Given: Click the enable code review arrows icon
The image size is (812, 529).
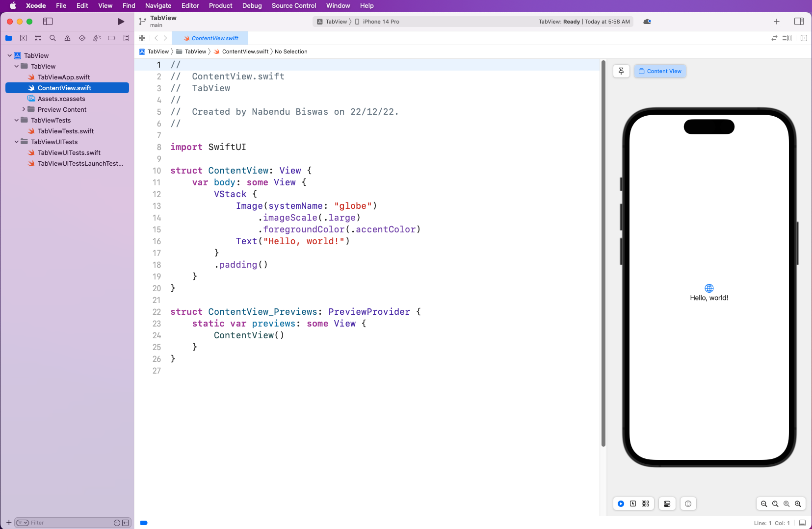Looking at the screenshot, I should coord(774,38).
